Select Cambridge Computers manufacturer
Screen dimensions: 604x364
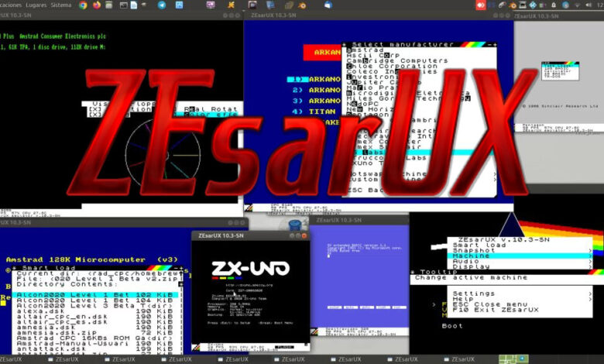397,61
